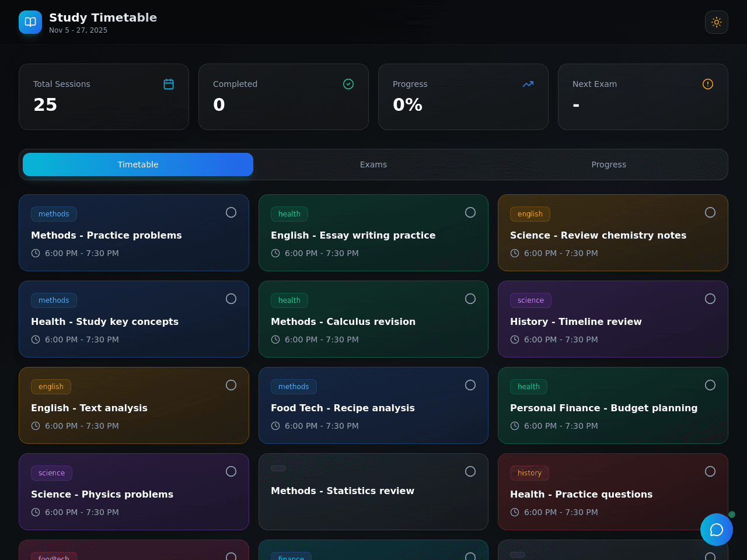747x560 pixels.
Task: Click clock icon on Methods - Calculus revision
Action: pos(275,339)
